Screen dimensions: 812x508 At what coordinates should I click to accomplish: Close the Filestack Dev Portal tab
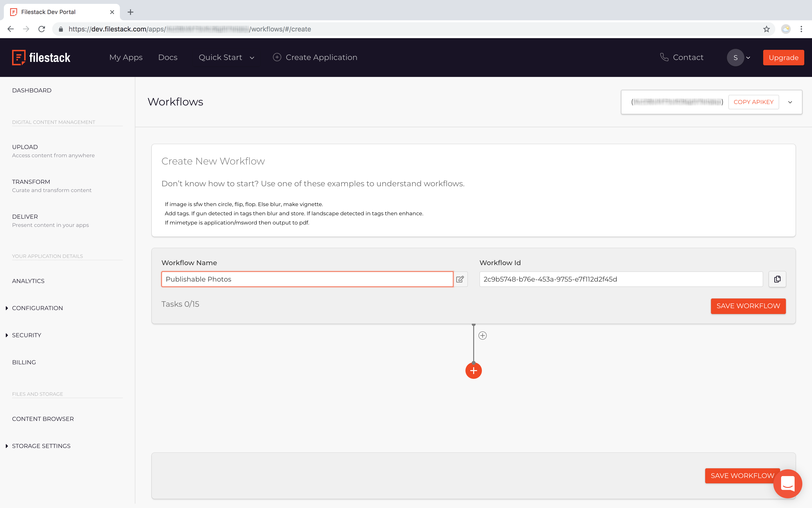[x=112, y=12]
